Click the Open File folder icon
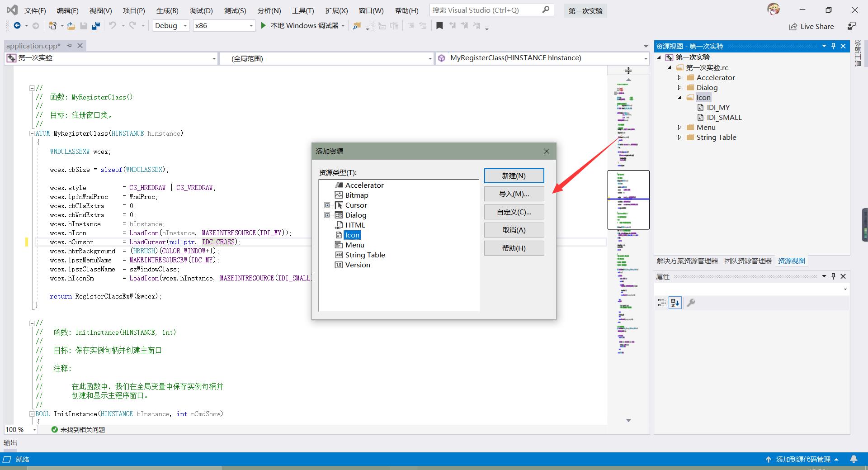This screenshot has width=868, height=470. tap(71, 26)
